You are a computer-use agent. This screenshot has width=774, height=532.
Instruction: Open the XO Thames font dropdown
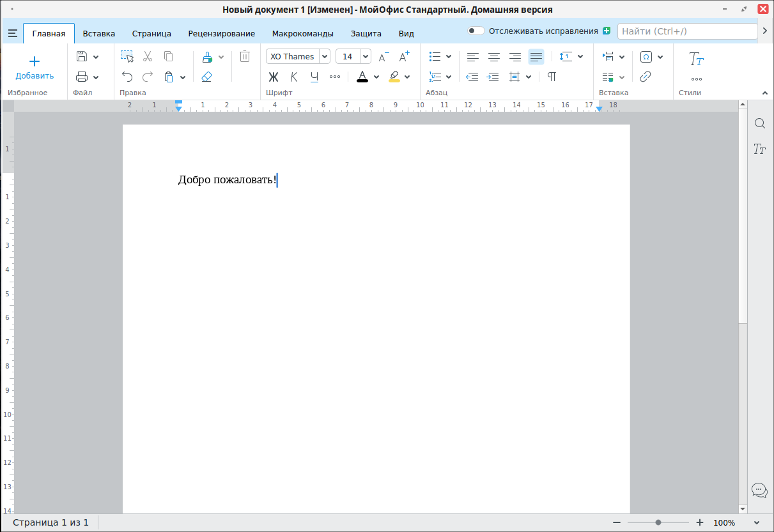point(325,57)
